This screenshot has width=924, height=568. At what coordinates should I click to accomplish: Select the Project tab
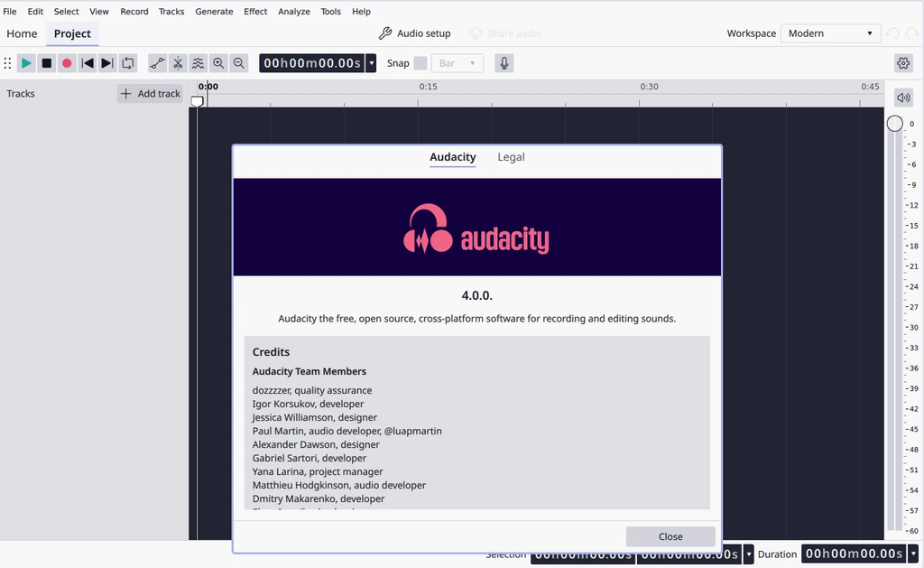tap(72, 33)
